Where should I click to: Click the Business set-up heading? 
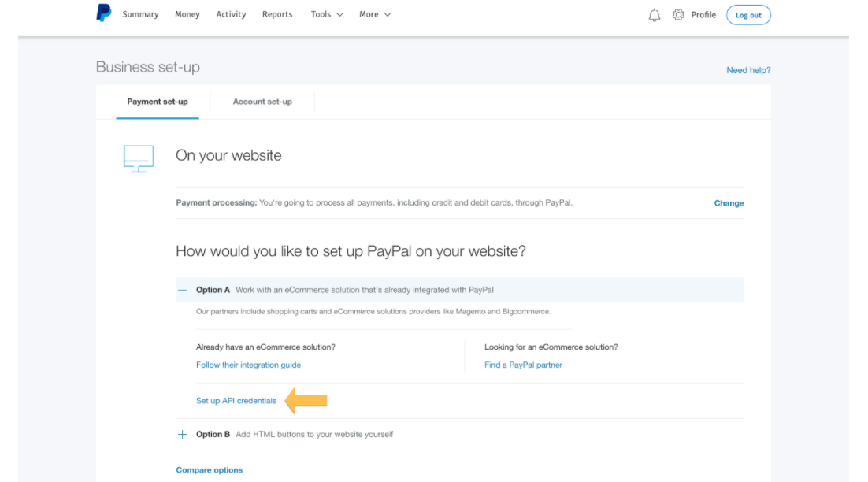tap(148, 67)
